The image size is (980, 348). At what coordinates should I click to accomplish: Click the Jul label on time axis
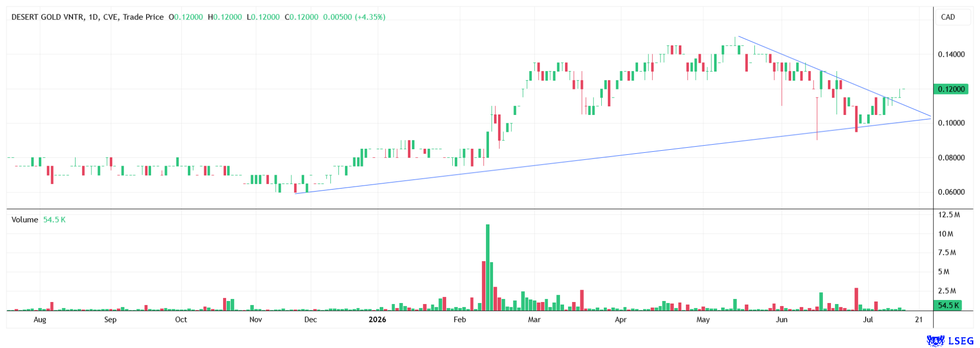868,319
